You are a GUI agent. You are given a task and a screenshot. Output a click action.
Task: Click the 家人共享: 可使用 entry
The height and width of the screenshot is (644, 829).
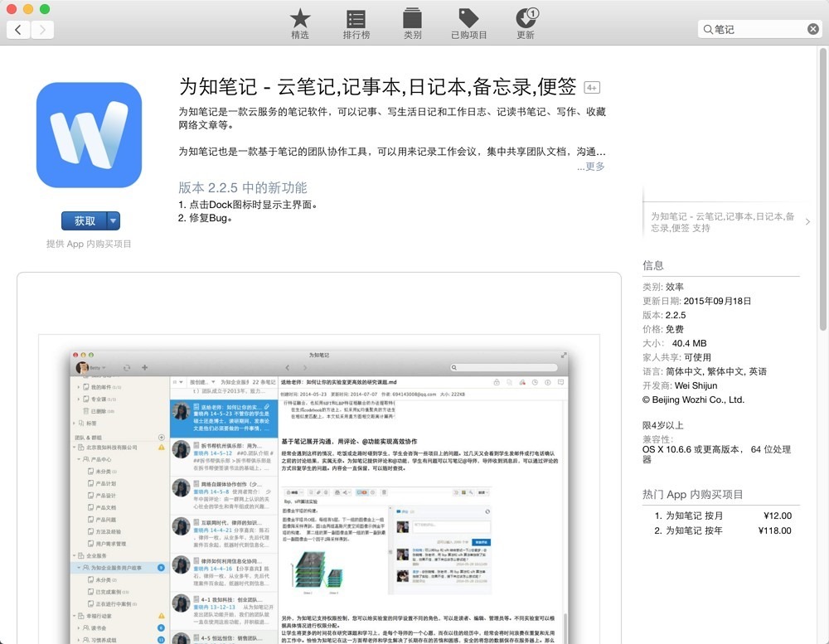(676, 357)
